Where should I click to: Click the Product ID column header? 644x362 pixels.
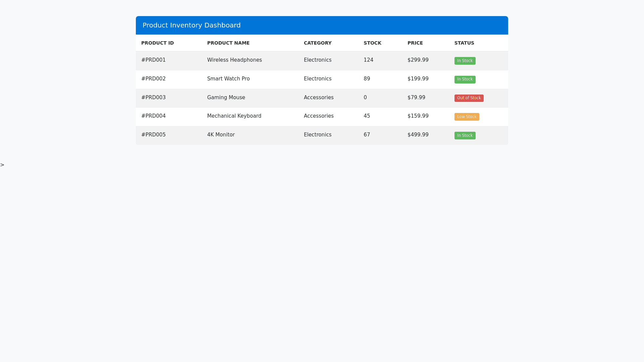[157, 43]
